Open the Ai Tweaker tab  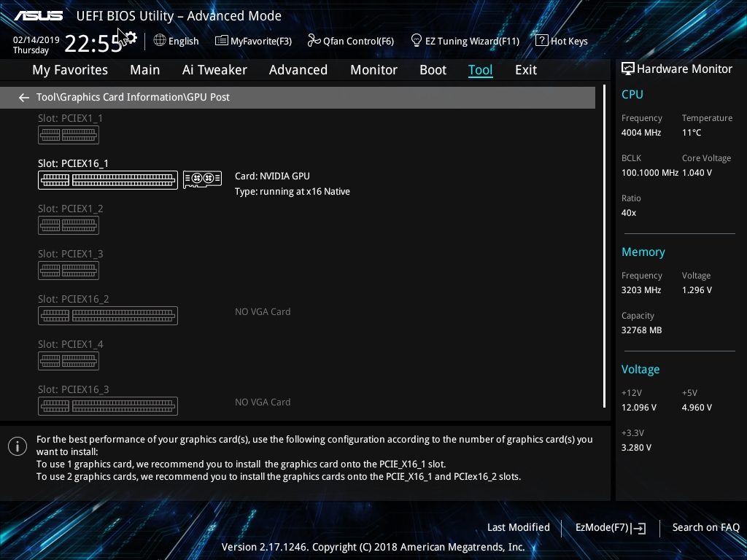pyautogui.click(x=214, y=70)
